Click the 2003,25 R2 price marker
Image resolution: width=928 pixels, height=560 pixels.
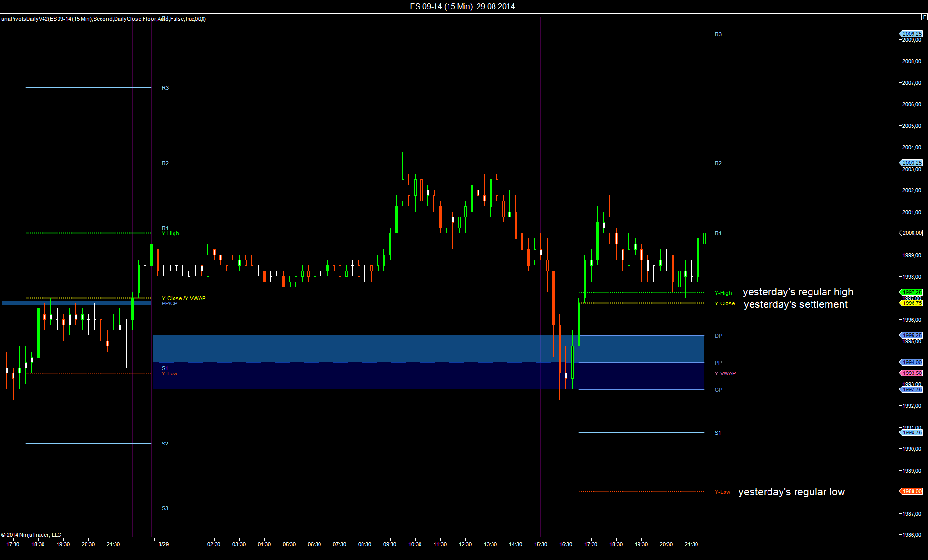(912, 163)
